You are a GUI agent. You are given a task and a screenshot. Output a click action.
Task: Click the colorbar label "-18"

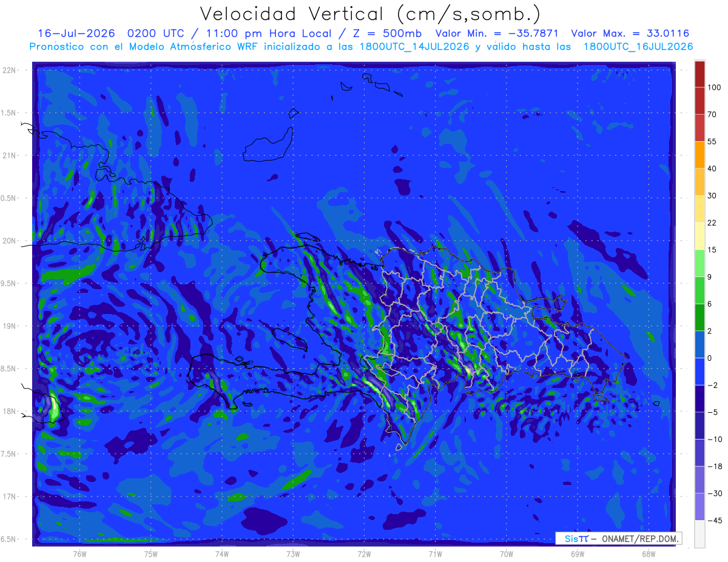point(714,466)
